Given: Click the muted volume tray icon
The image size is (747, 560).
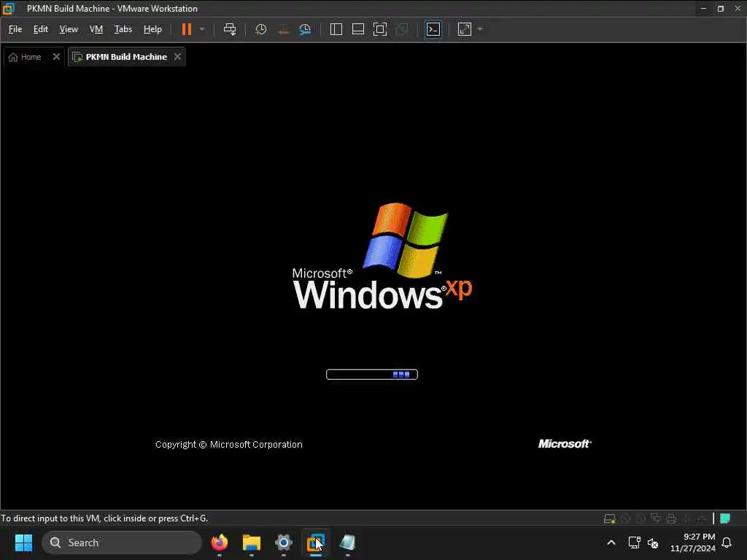Looking at the screenshot, I should click(653, 542).
